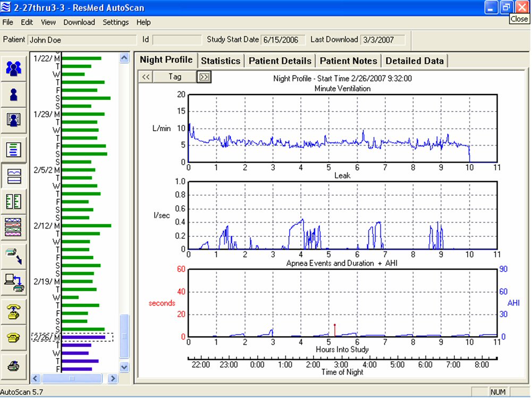Click the right arrow of horizontal scrollbar

click(x=112, y=379)
